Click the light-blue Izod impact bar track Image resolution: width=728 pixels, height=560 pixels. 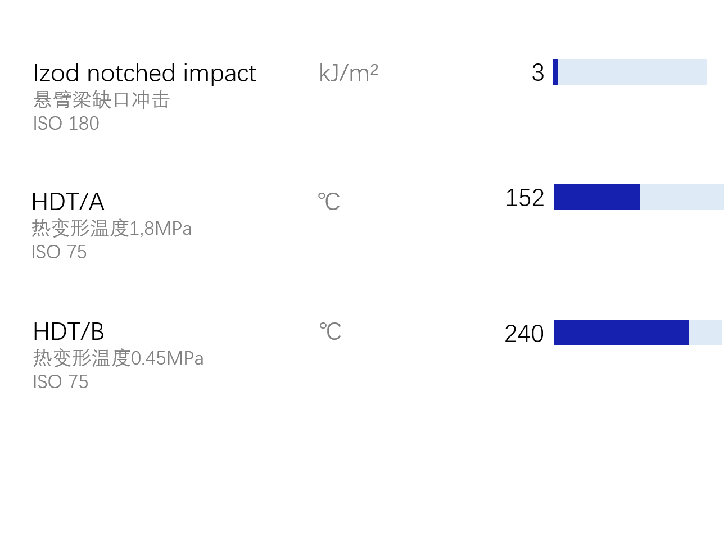click(632, 72)
